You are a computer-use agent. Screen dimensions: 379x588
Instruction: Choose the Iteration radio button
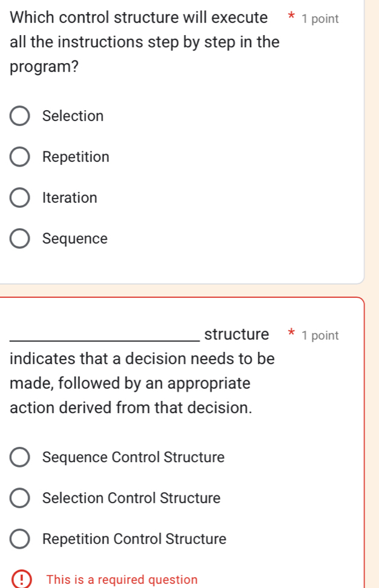coord(19,197)
